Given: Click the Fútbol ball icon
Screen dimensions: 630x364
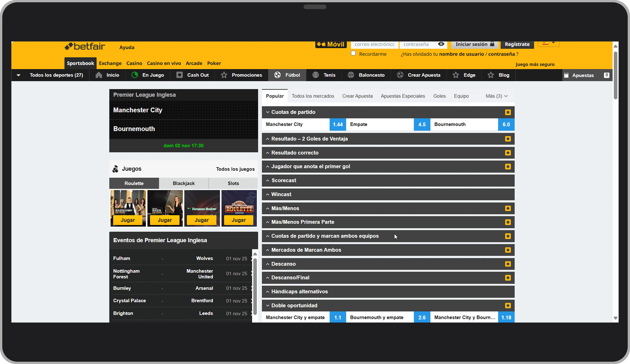Looking at the screenshot, I should click(277, 75).
